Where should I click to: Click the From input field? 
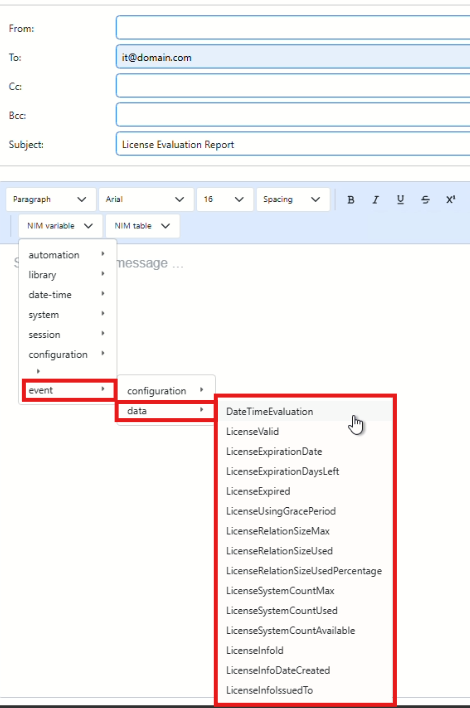click(x=293, y=28)
